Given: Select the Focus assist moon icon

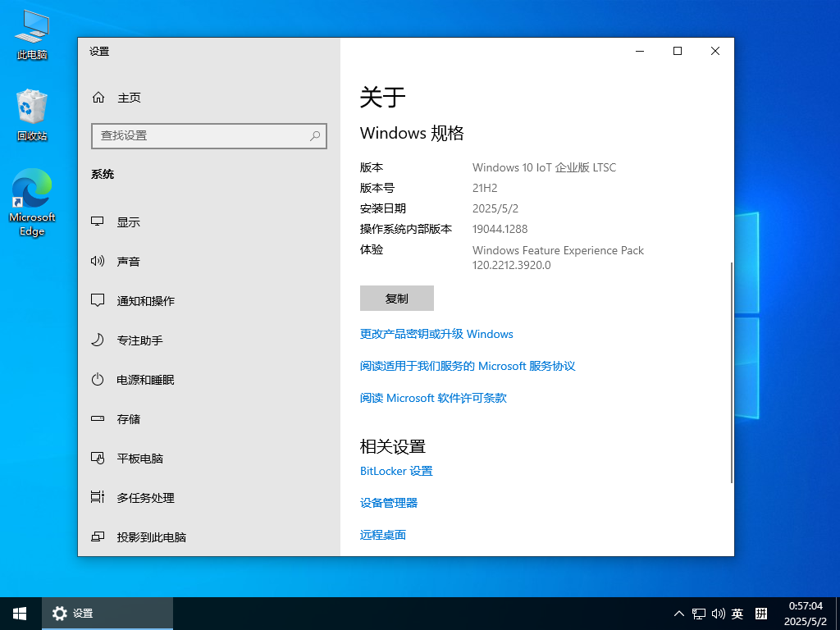Looking at the screenshot, I should [98, 340].
